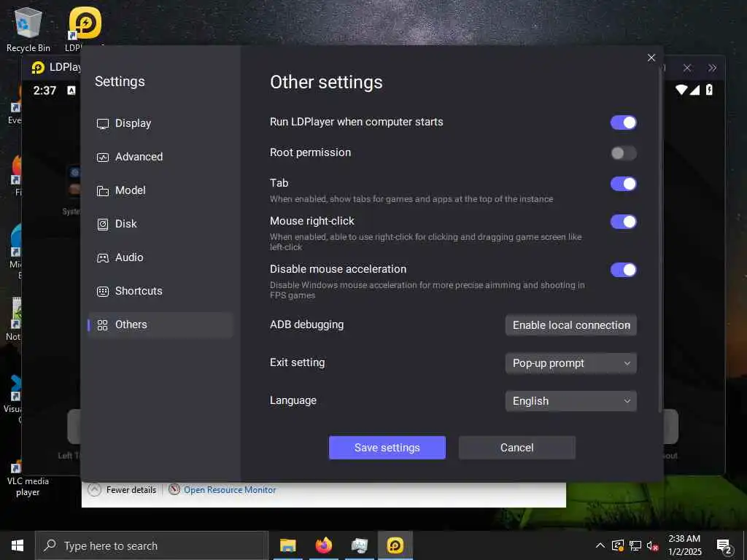Open the Language English dropdown
Image resolution: width=747 pixels, height=560 pixels.
pos(570,401)
